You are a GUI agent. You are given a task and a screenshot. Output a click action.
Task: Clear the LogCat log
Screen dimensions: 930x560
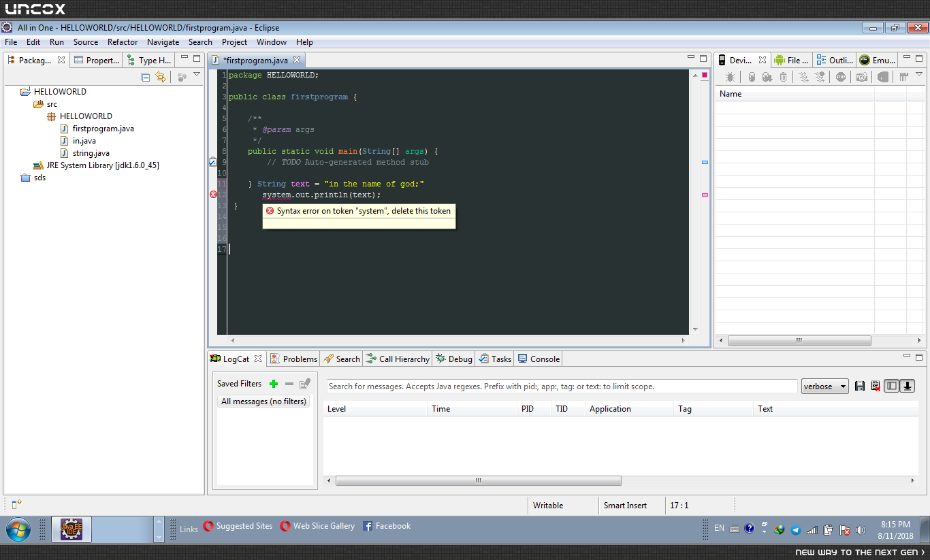pos(876,386)
